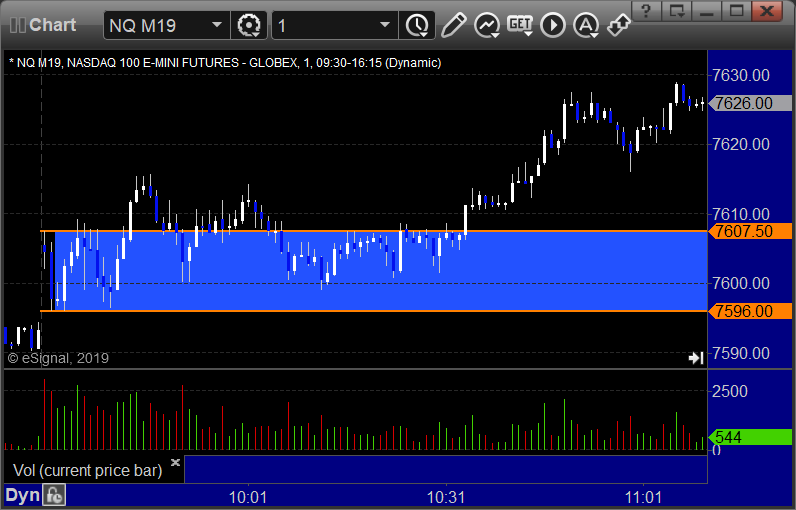Click the 7590.00 price axis label
The width and height of the screenshot is (796, 510).
click(741, 353)
